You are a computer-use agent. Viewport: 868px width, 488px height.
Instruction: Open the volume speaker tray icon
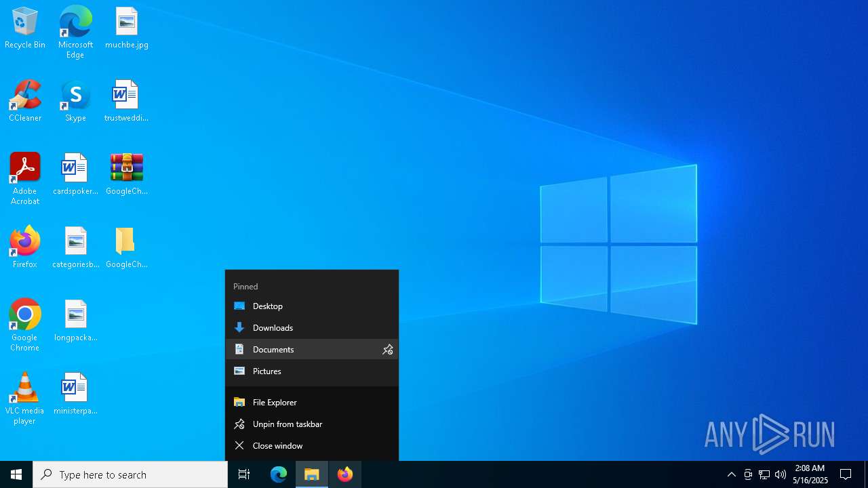[x=781, y=474]
